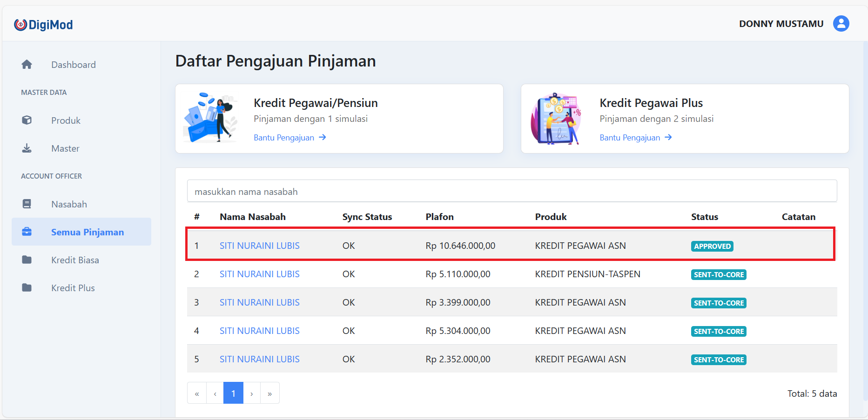
Task: Click the Nasabah book icon
Action: [27, 204]
